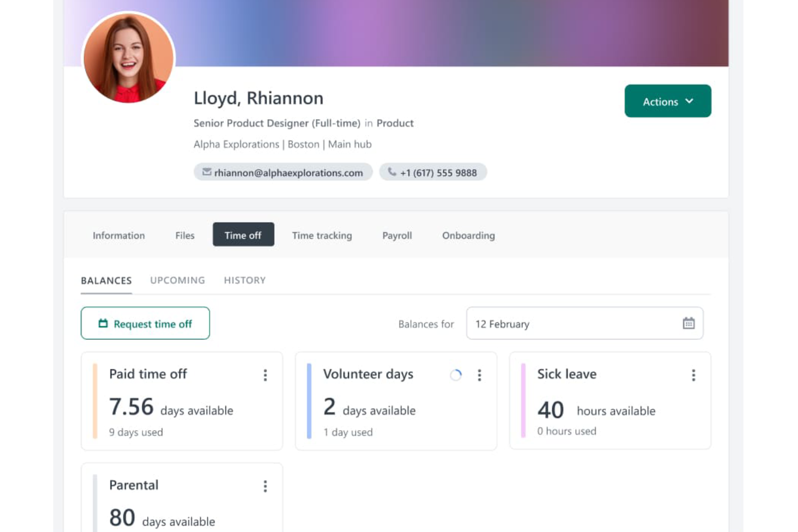Click Rhiannon's profile photo
This screenshot has height=532, width=798.
click(128, 57)
